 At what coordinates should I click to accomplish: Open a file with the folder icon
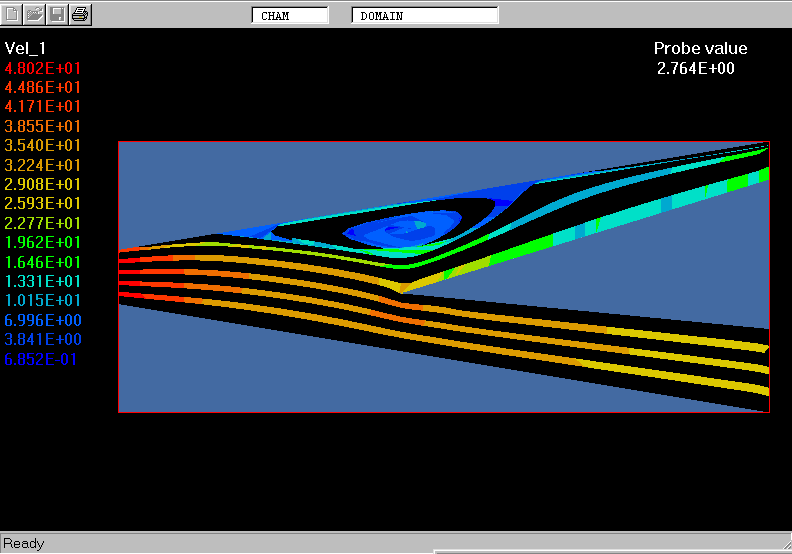tap(35, 15)
